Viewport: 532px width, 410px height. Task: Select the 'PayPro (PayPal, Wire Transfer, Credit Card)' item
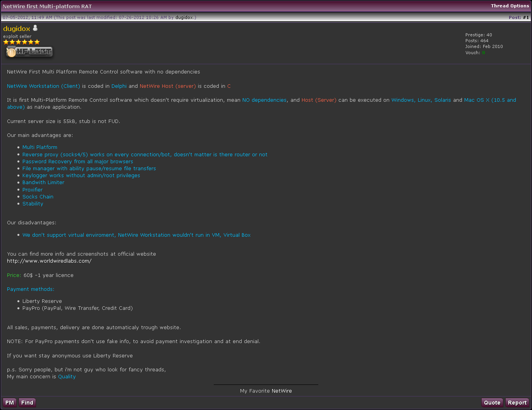[77, 308]
